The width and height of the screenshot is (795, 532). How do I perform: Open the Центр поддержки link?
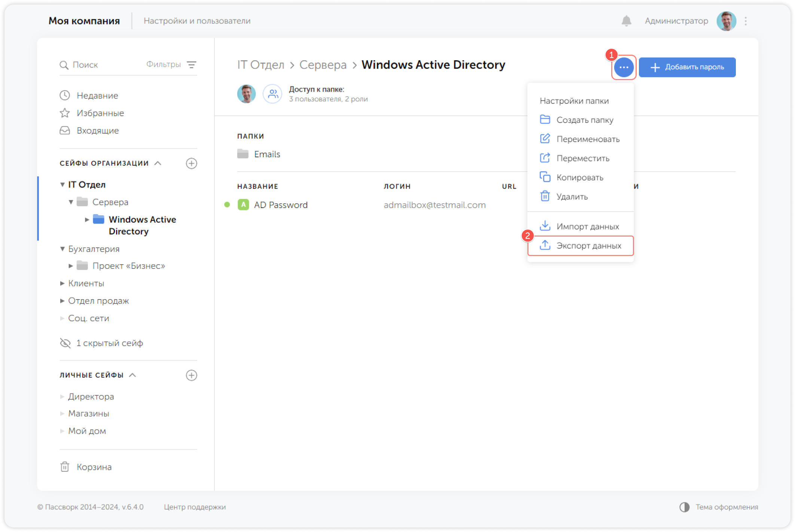[195, 507]
